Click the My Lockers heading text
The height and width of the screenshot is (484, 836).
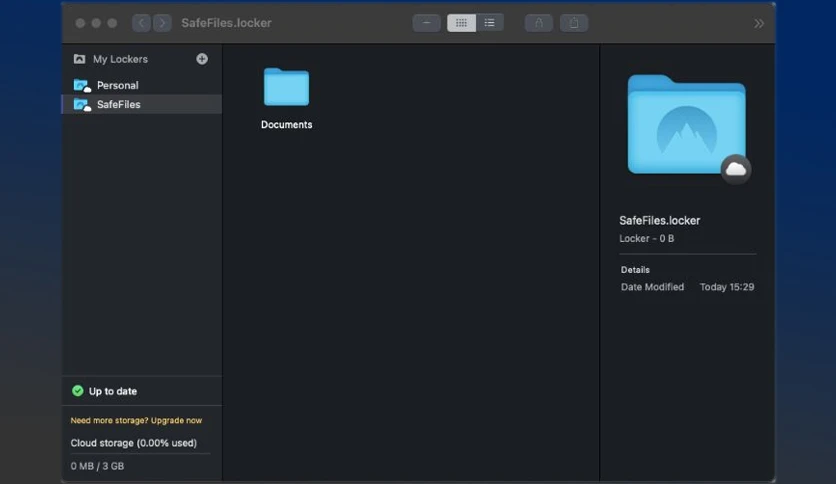(120, 59)
